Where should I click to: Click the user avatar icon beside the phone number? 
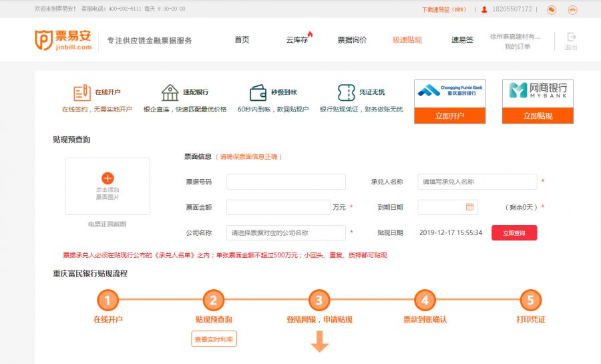point(484,9)
